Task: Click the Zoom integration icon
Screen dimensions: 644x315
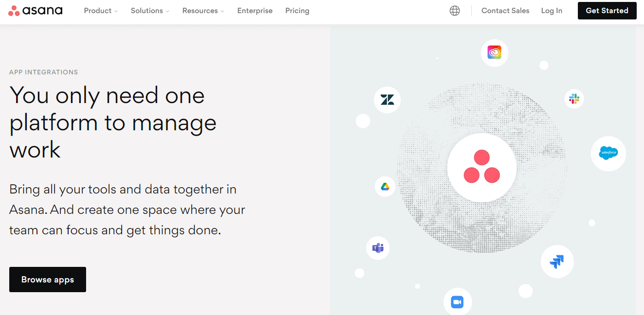Action: coord(457,301)
